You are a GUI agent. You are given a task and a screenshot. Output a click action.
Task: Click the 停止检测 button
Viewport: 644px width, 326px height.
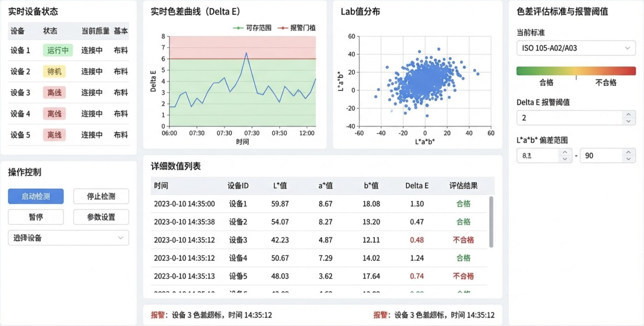[101, 196]
